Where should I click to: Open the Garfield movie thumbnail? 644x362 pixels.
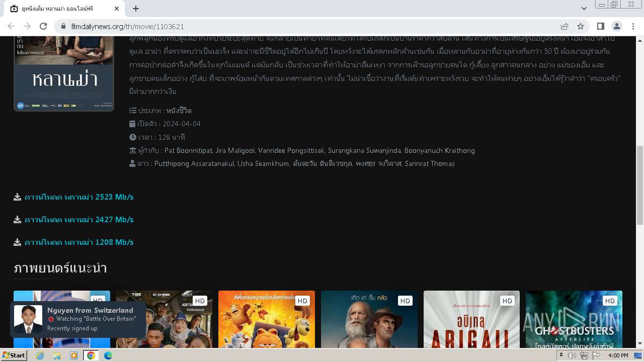point(267,319)
